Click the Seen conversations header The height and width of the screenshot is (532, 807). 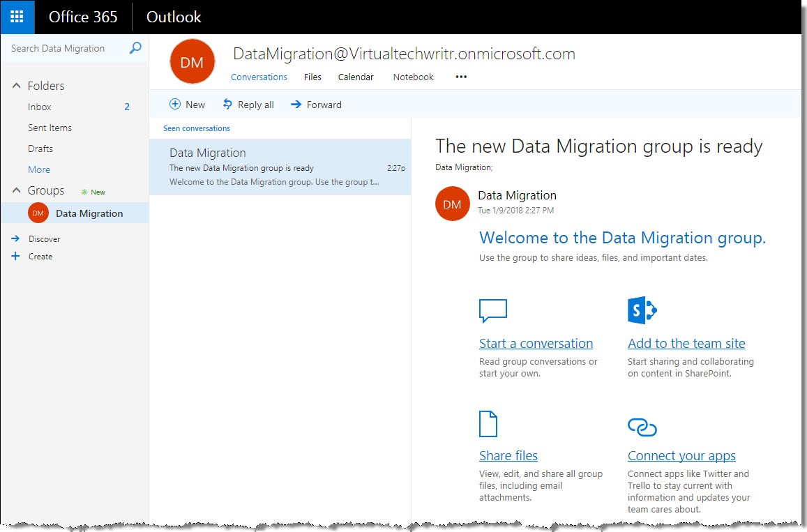point(197,128)
